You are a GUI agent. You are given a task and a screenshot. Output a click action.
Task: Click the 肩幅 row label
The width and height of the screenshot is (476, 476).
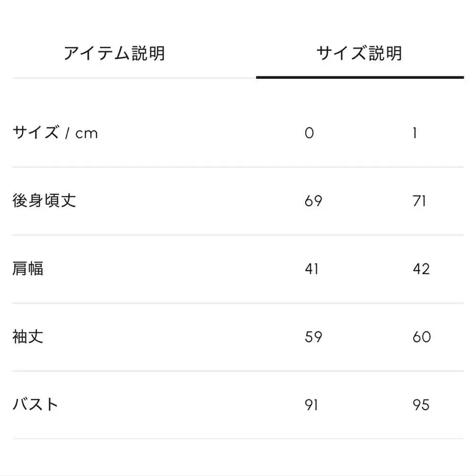pyautogui.click(x=29, y=269)
